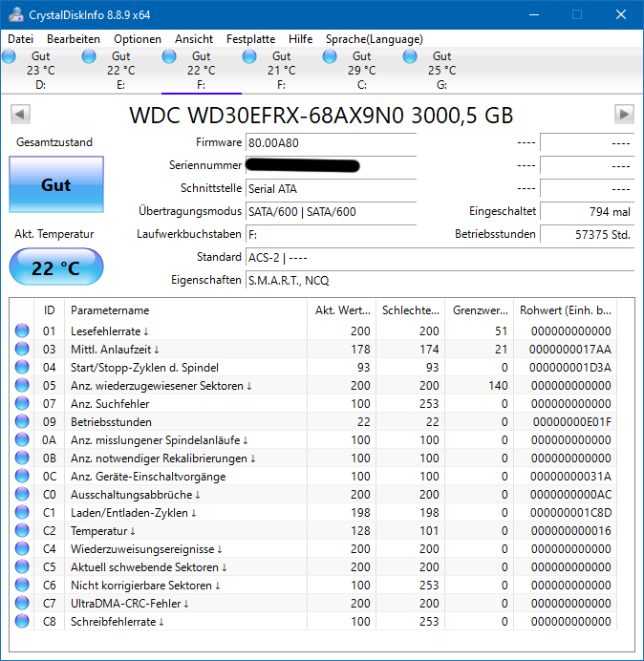Viewport: 644px width, 661px height.
Task: Click the ID column header
Action: coord(49,310)
